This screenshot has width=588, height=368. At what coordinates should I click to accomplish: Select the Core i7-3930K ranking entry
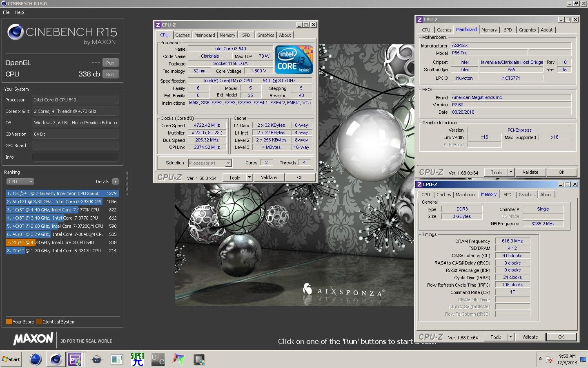(62, 202)
